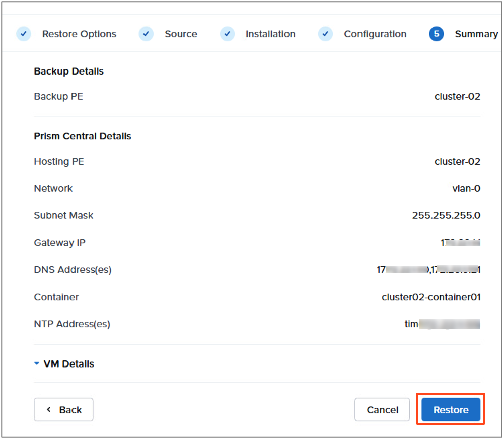Click the Source step checkmark icon

click(146, 34)
